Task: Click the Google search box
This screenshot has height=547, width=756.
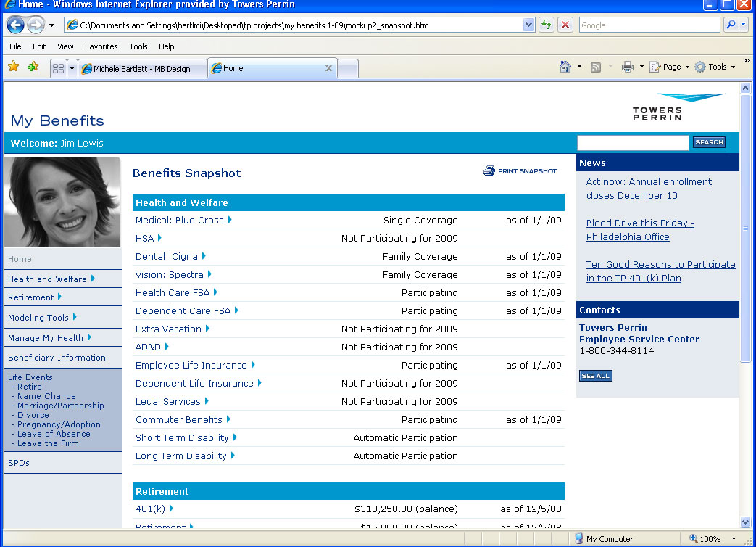Action: tap(649, 25)
